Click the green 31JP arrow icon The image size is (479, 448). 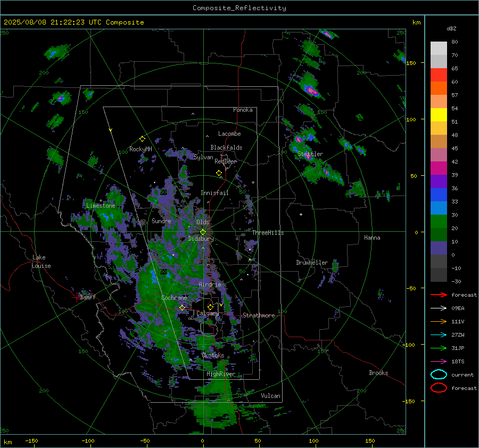(439, 348)
